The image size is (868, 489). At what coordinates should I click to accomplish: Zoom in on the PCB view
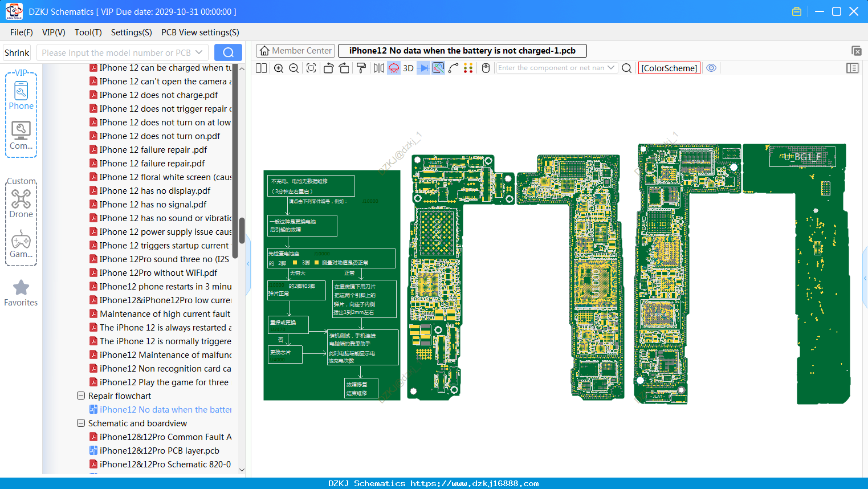click(x=279, y=68)
